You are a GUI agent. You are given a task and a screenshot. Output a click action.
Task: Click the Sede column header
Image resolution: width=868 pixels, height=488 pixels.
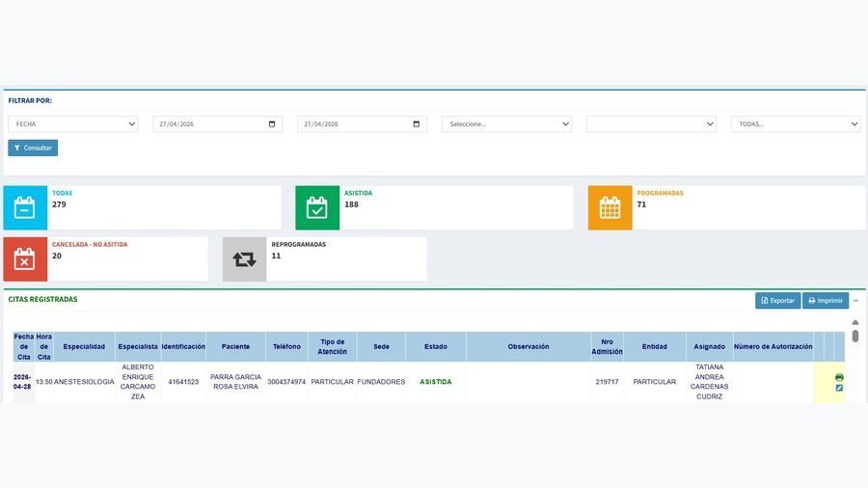381,347
